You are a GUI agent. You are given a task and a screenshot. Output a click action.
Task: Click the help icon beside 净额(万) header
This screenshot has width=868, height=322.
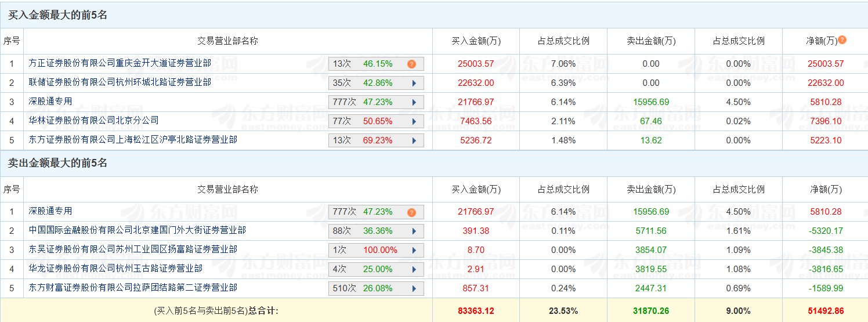(842, 40)
